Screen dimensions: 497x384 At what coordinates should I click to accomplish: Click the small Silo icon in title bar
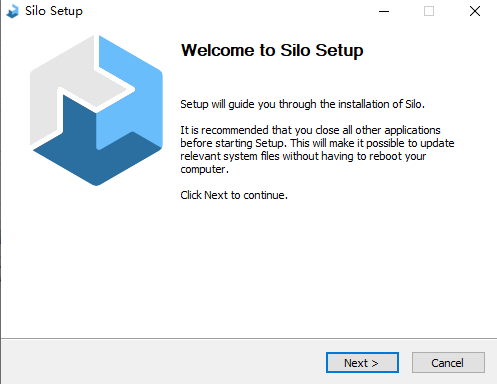(x=13, y=11)
